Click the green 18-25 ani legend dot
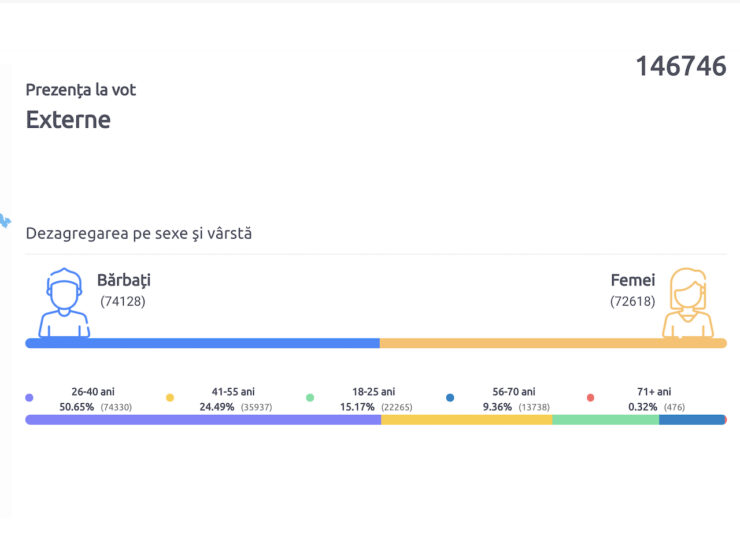The height and width of the screenshot is (543, 740). (310, 398)
